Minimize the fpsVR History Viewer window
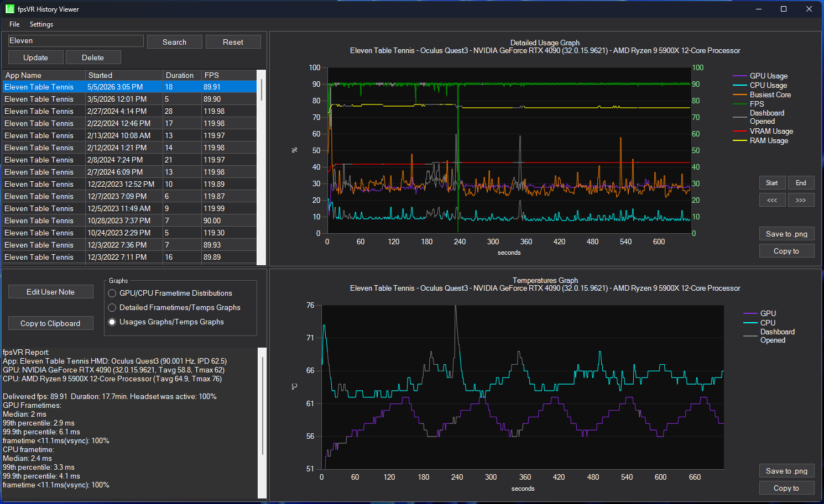This screenshot has width=824, height=504. pos(759,9)
